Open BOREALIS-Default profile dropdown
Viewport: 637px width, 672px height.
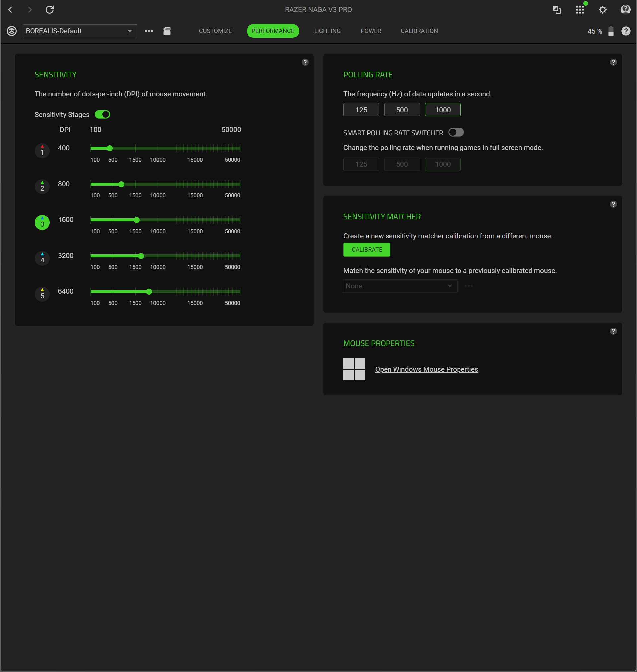point(80,31)
